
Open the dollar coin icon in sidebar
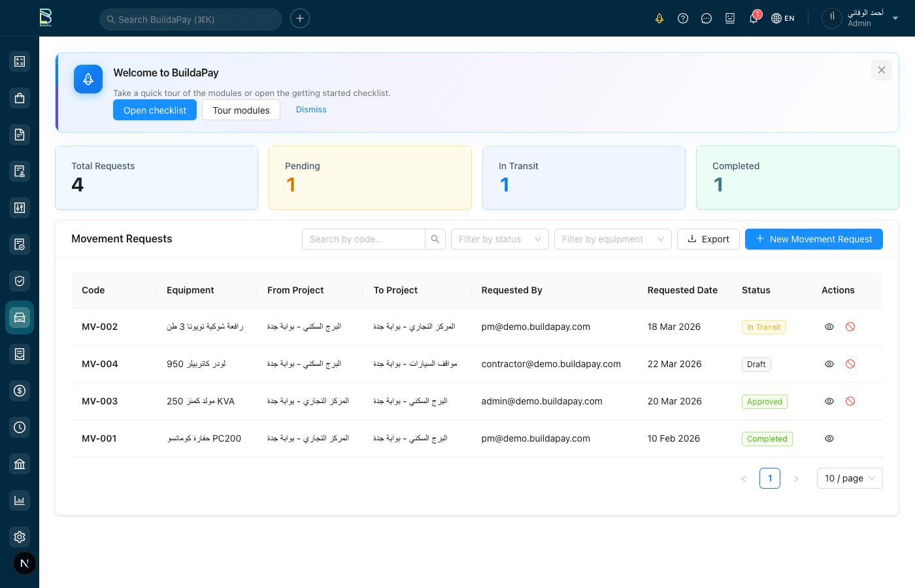[x=20, y=391]
